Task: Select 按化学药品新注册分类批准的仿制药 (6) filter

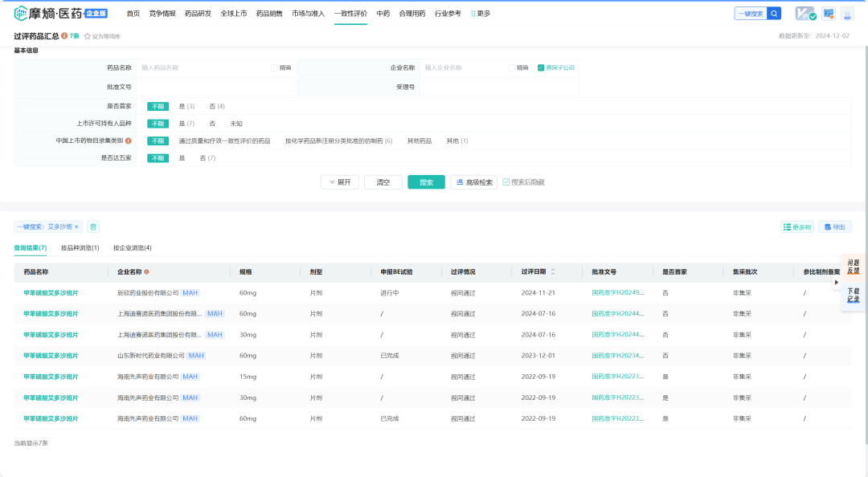Action: [x=339, y=141]
